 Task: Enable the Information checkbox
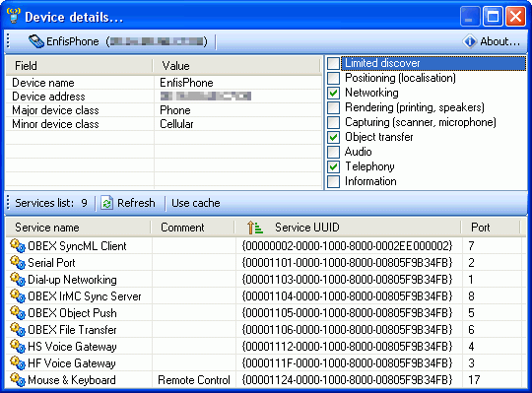[x=334, y=181]
